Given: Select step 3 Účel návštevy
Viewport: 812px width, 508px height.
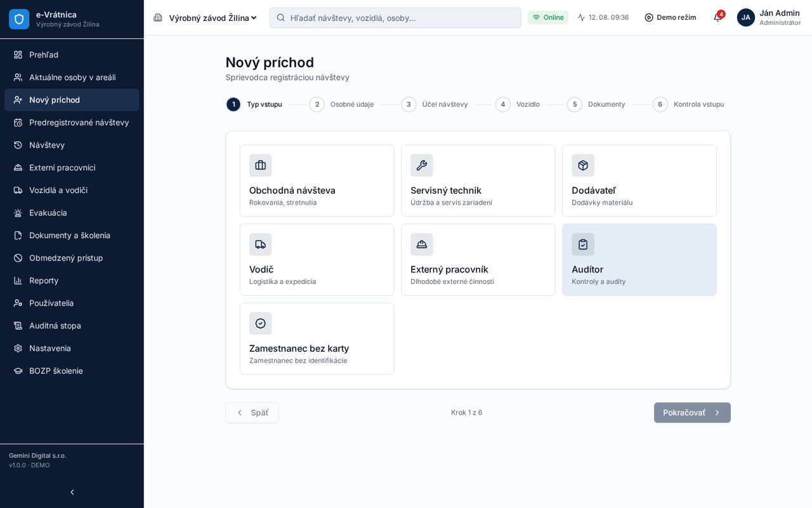Looking at the screenshot, I should tap(435, 104).
